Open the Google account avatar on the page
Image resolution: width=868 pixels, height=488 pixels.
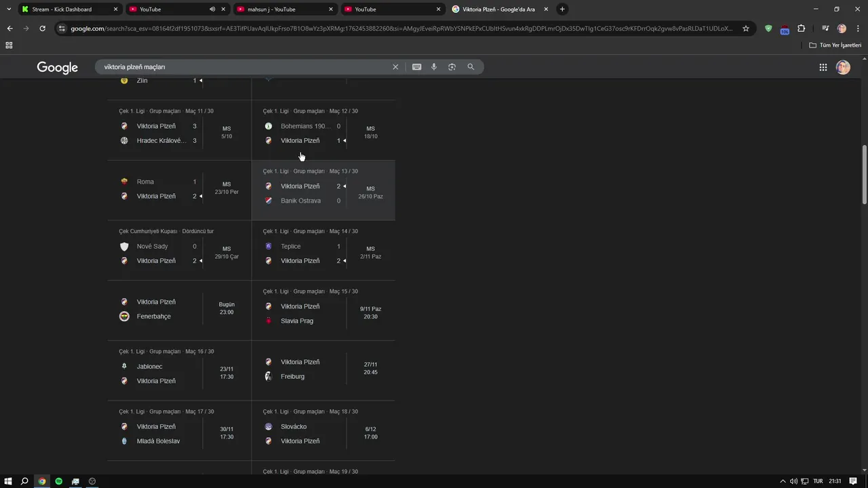pos(843,67)
